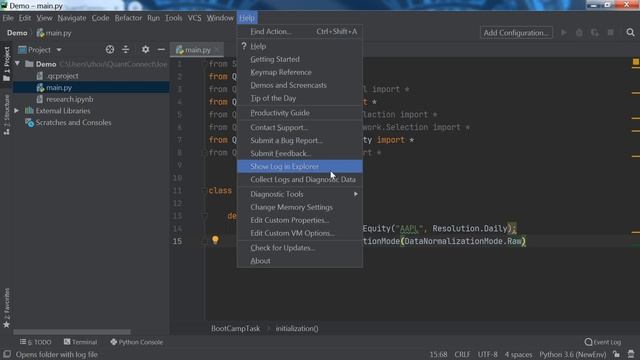Open Demos and Screencasts entry
This screenshot has height=360, width=640.
[x=300, y=85]
